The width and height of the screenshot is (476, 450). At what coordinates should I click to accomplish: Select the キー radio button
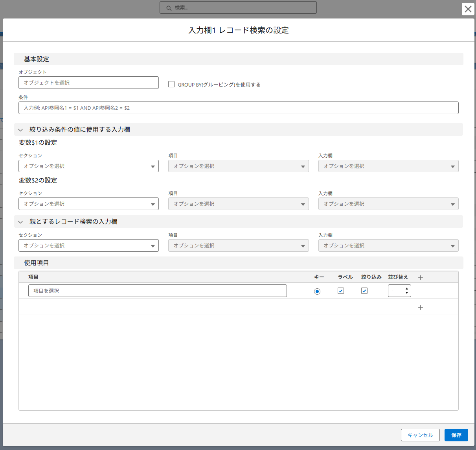(x=317, y=291)
